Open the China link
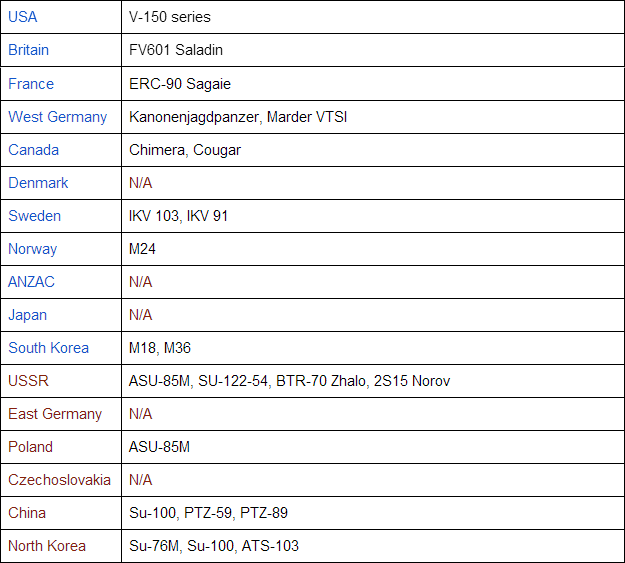The height and width of the screenshot is (563, 625). click(27, 512)
